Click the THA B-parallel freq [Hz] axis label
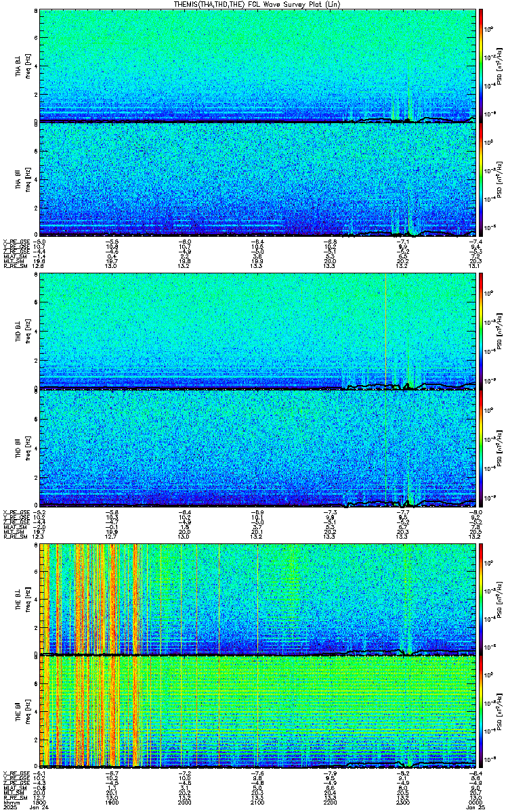Viewport: 508px width, 812px height. [x=27, y=179]
